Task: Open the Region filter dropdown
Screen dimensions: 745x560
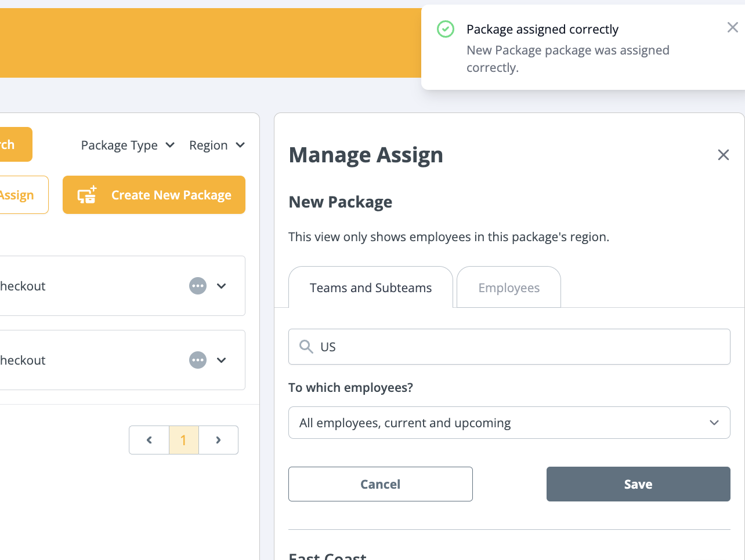Action: 217,145
